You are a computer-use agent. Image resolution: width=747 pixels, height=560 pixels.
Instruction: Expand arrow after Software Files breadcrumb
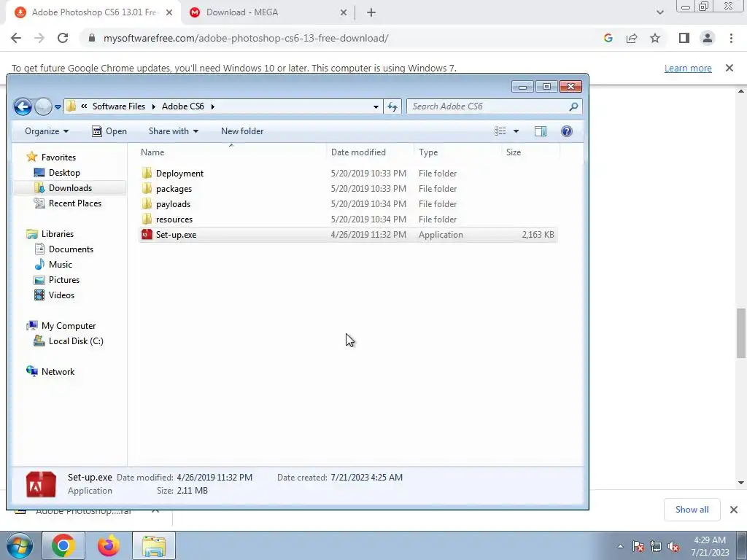153,106
